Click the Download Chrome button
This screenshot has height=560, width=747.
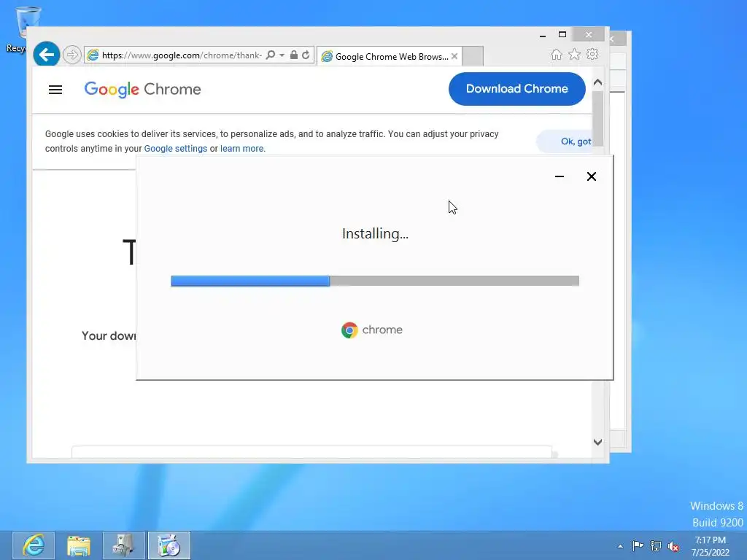517,88
